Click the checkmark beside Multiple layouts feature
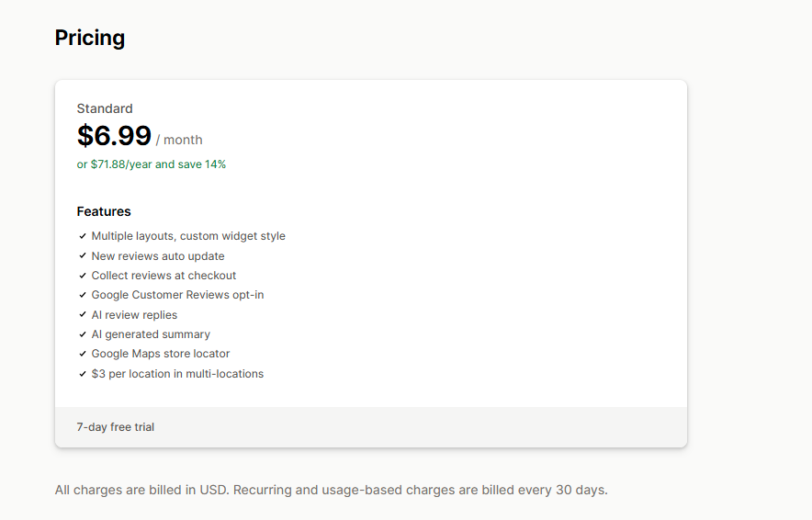 click(83, 236)
